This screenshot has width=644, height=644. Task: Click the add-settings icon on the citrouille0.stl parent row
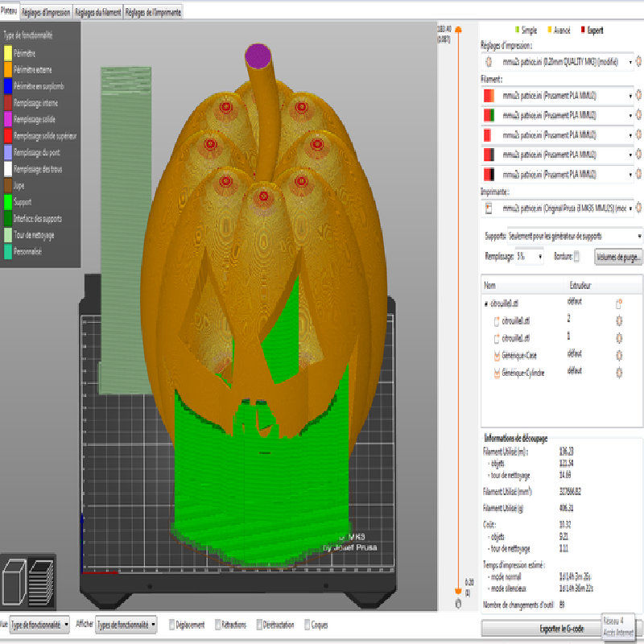[x=620, y=304]
